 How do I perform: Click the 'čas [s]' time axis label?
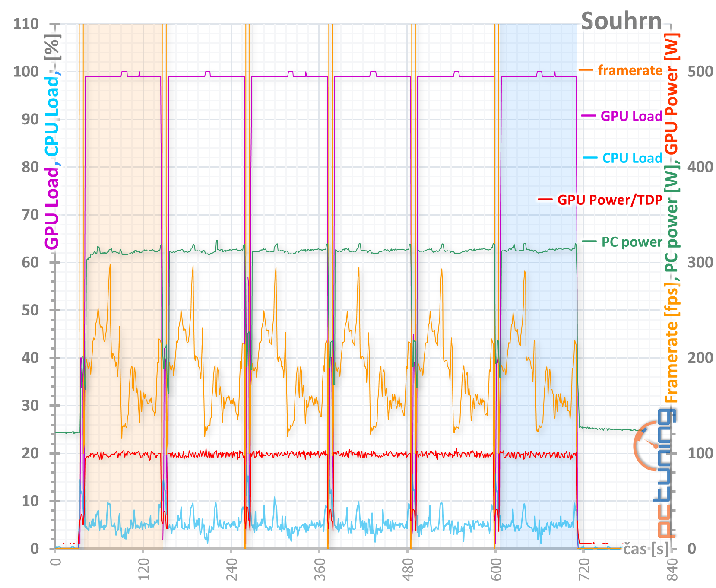646,549
